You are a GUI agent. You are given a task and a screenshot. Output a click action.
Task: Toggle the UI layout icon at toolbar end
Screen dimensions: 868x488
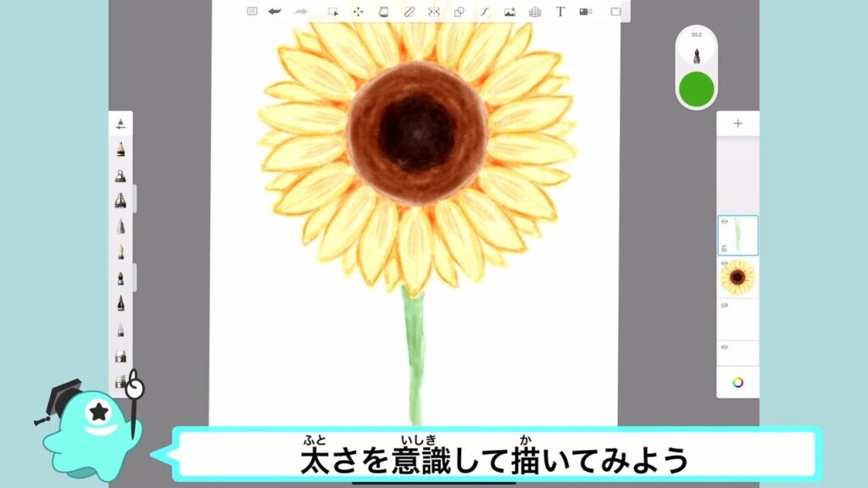615,12
